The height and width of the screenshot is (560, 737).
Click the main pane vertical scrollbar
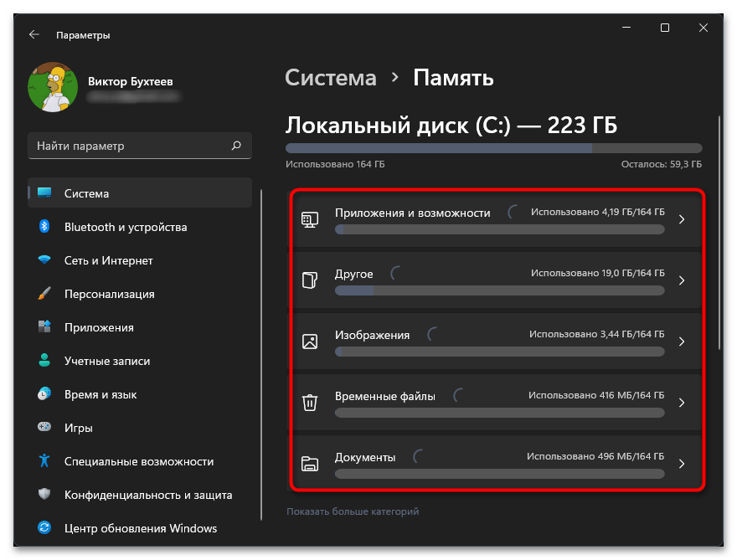719,232
